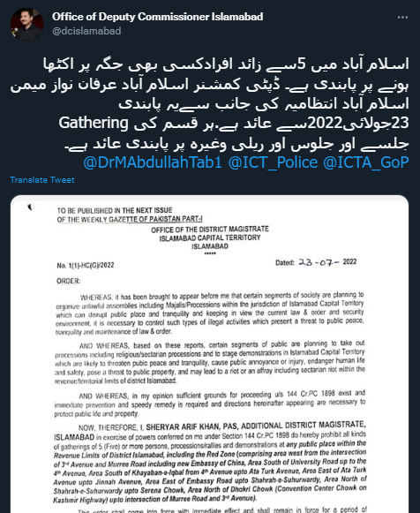Image resolution: width=420 pixels, height=513 pixels.
Task: Click the ORDER: heading in the document
Action: (x=68, y=281)
